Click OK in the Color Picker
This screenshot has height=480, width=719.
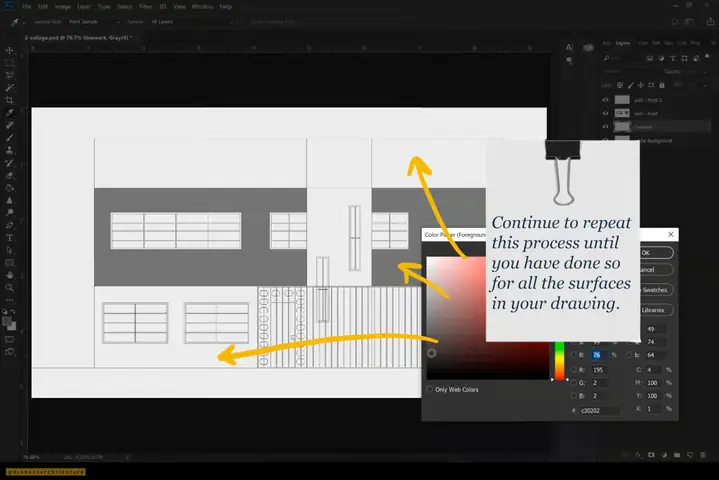pos(656,253)
